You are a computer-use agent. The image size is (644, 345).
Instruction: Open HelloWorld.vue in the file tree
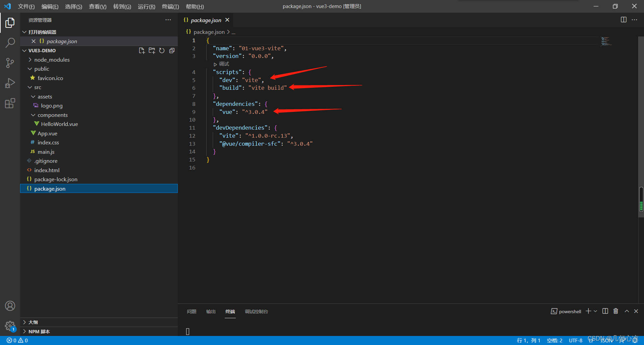[x=59, y=124]
